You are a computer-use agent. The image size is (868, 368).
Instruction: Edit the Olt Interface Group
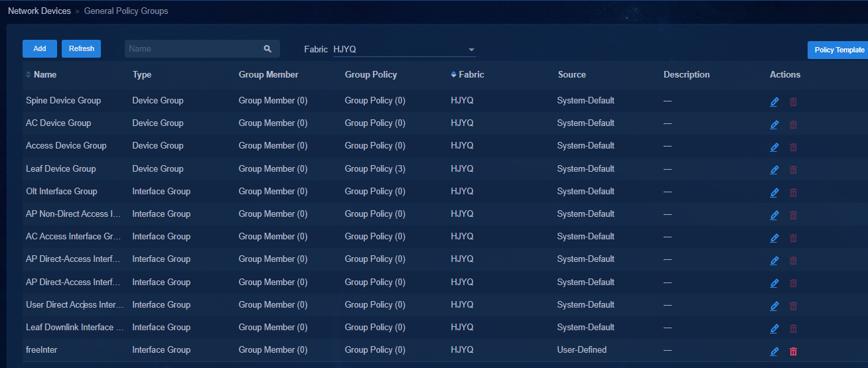774,192
